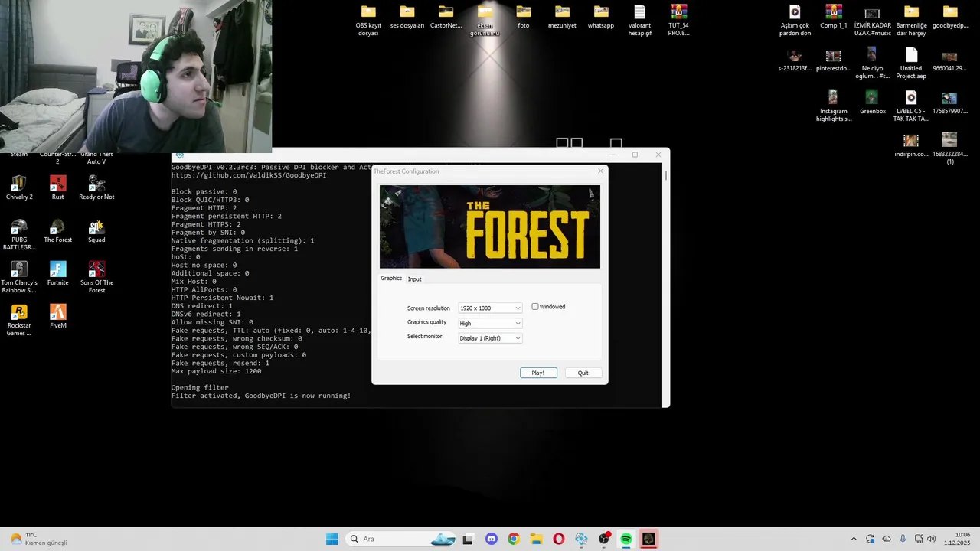Open the Screen resolution dropdown
Viewport: 980px width, 551px height.
point(490,308)
